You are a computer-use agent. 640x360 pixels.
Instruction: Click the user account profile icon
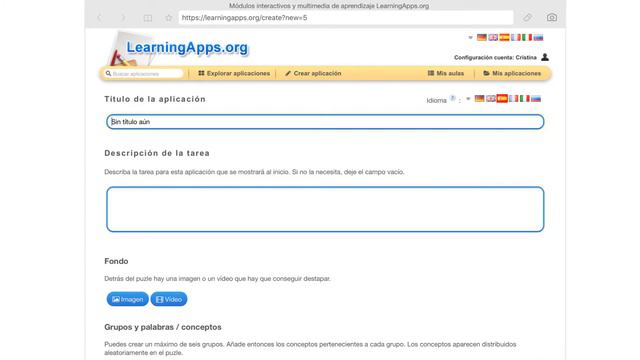point(545,57)
